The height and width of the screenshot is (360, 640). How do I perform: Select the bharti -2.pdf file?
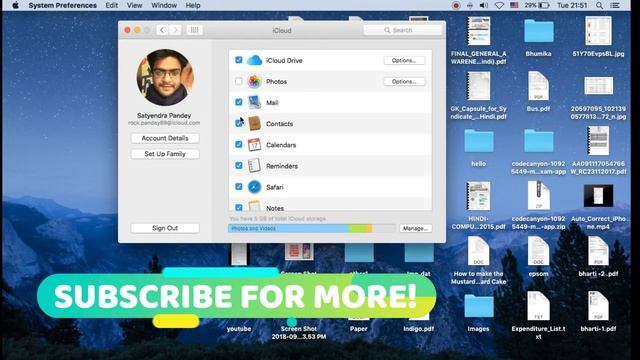coord(598,251)
